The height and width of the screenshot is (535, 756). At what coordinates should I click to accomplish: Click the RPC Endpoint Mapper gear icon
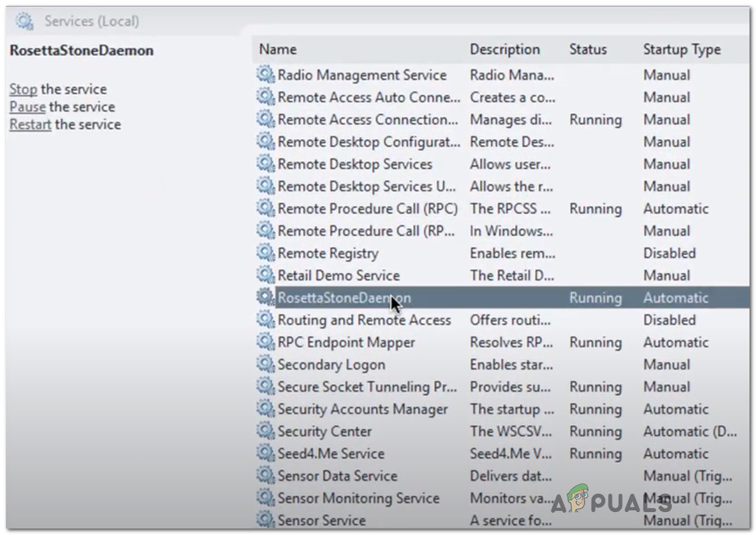pyautogui.click(x=266, y=342)
